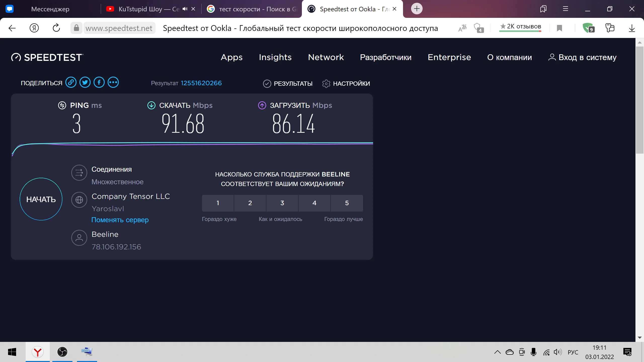The image size is (644, 362).
Task: Start the test with НАЧАТЬ
Action: coord(41,199)
